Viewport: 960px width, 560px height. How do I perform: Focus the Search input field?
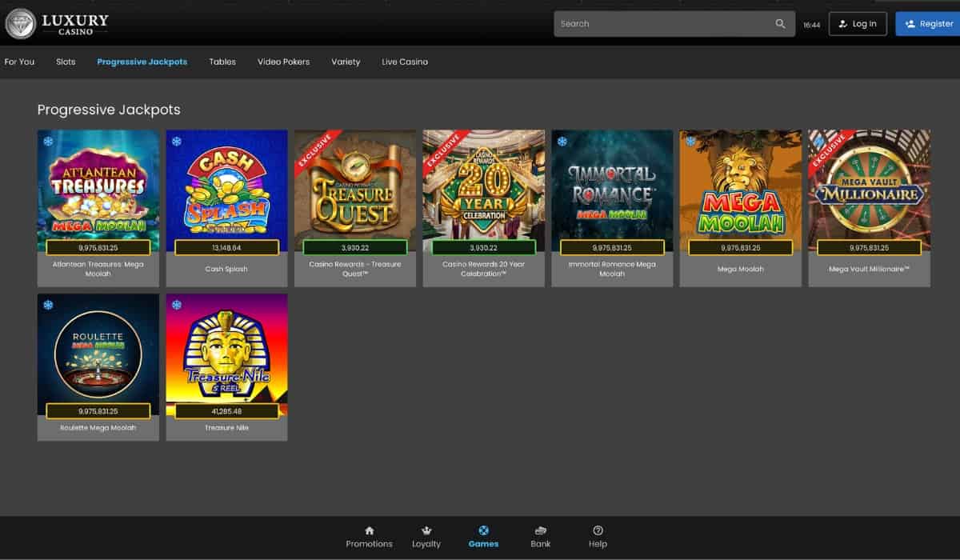tap(664, 24)
